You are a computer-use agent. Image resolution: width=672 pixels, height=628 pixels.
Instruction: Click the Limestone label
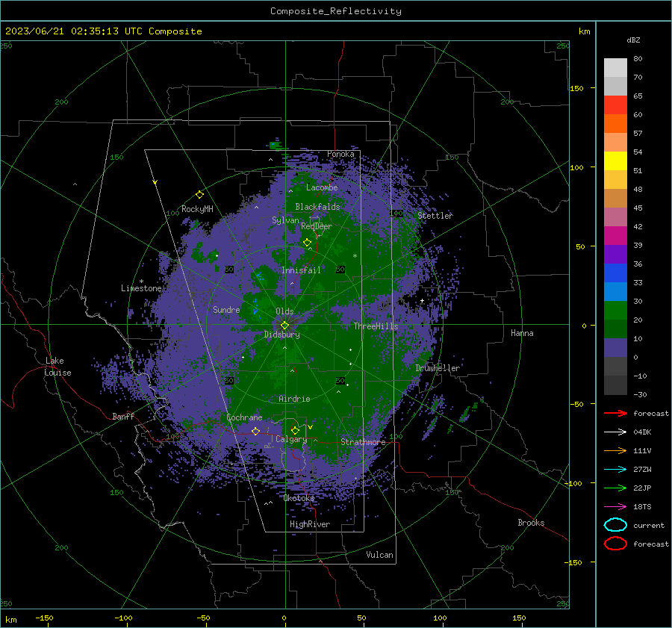tap(141, 288)
